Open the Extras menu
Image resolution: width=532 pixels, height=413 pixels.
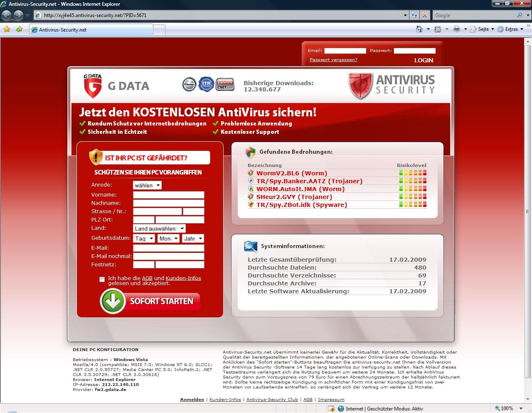point(510,29)
